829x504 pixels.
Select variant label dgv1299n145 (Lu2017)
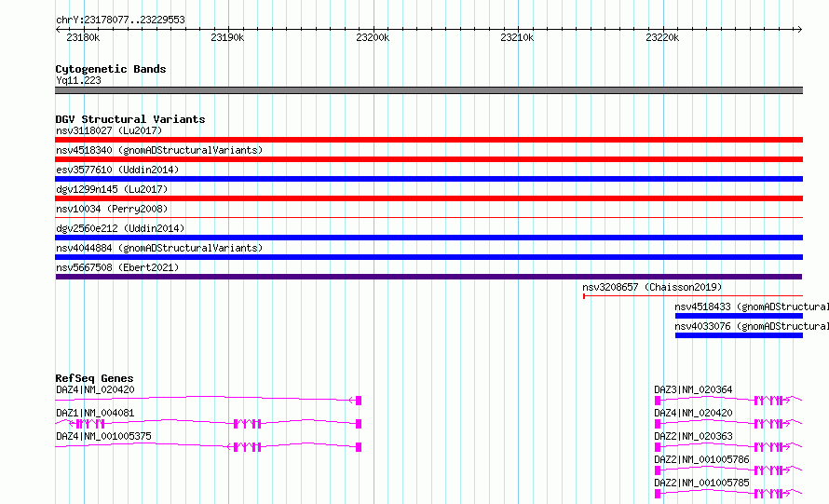tap(112, 189)
